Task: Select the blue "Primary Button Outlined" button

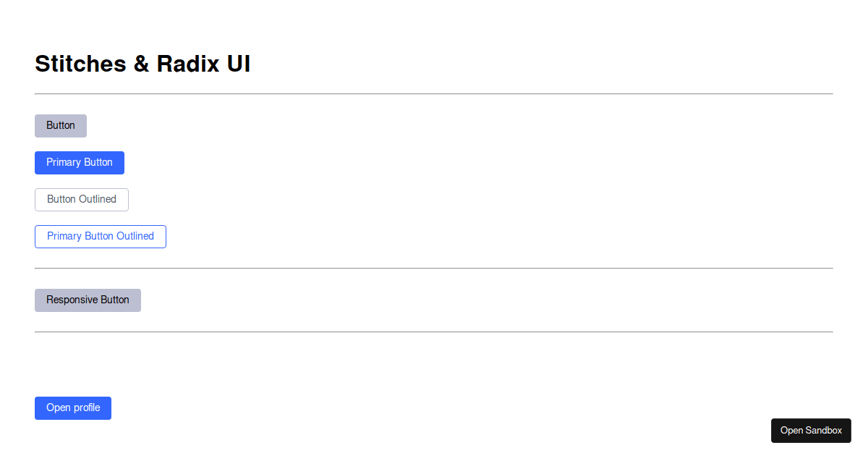Action: [x=101, y=237]
